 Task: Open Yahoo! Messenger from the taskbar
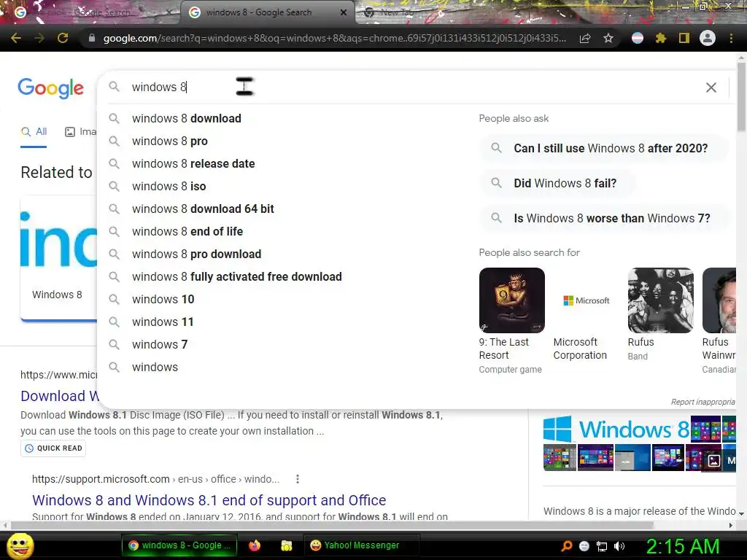[362, 545]
